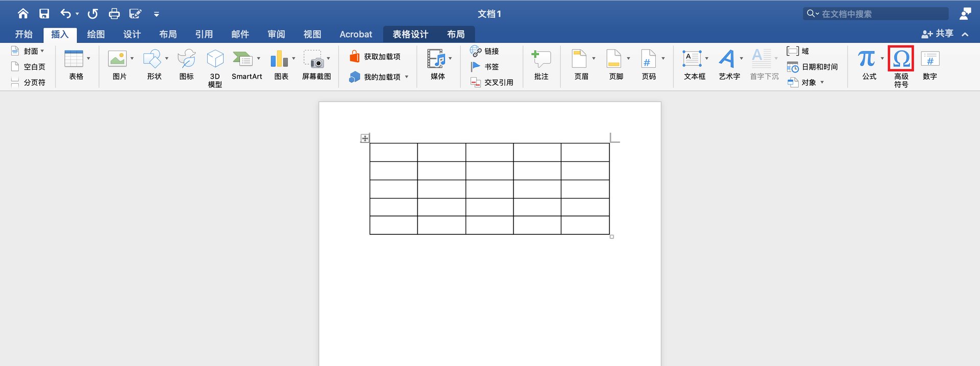
Task: Insert a 分页符 page break
Action: tap(28, 82)
